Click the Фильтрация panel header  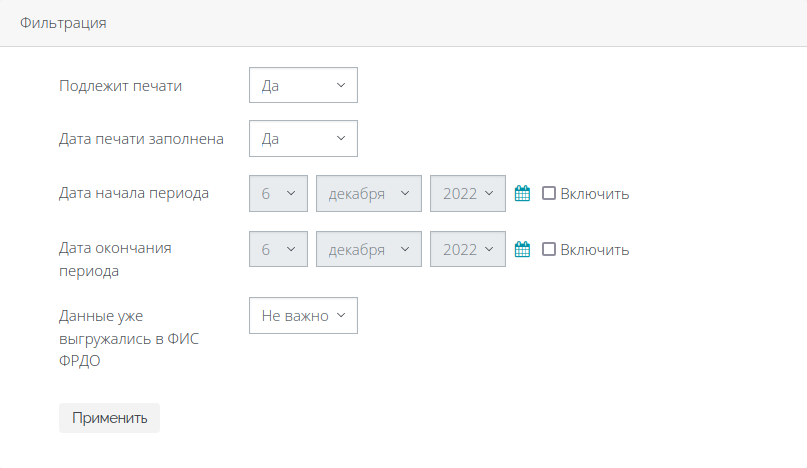(x=404, y=23)
